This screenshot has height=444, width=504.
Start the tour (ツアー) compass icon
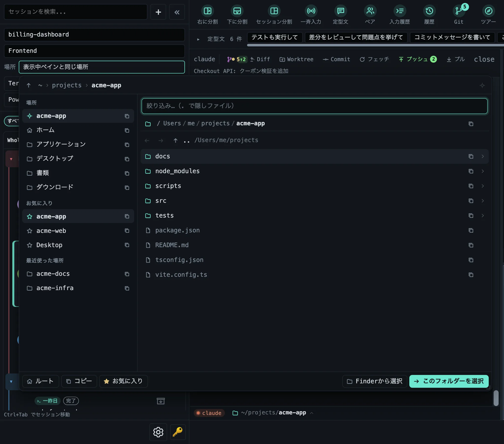click(x=488, y=11)
